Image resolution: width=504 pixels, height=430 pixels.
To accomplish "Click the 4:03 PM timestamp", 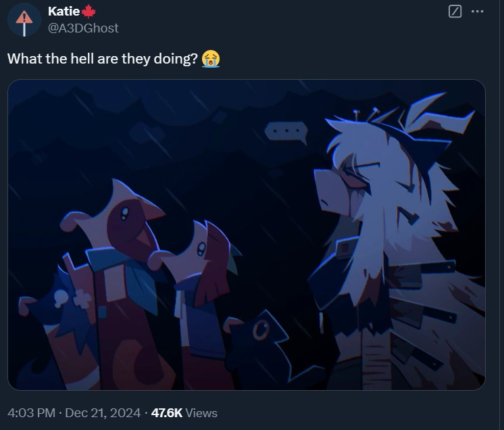I will click(31, 413).
